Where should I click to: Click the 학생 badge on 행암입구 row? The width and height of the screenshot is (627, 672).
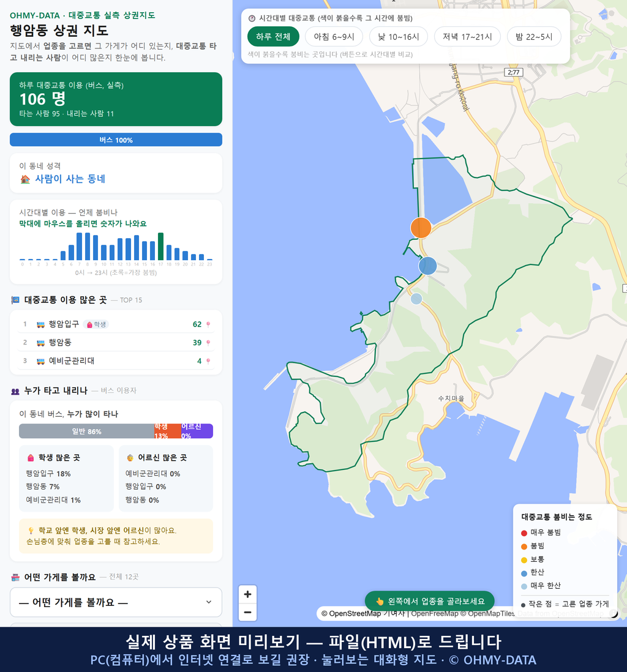(96, 324)
